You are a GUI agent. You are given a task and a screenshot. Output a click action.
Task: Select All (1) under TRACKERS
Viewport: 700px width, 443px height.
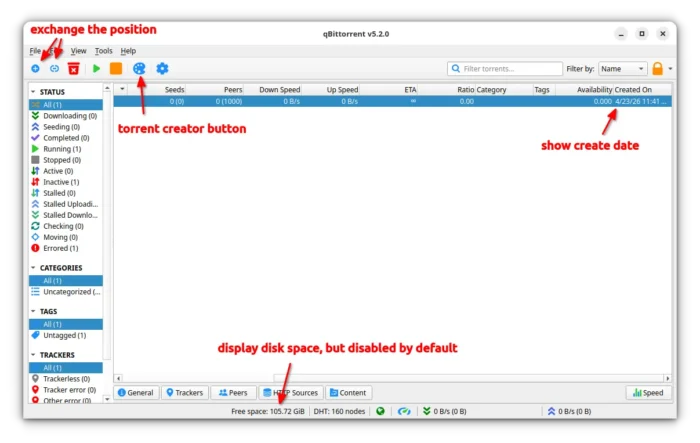[x=66, y=368]
